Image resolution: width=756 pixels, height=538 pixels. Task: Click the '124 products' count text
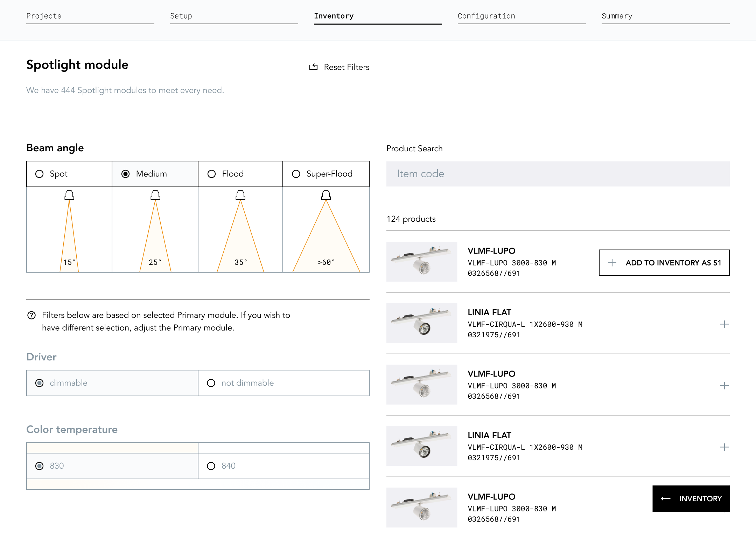pyautogui.click(x=411, y=219)
